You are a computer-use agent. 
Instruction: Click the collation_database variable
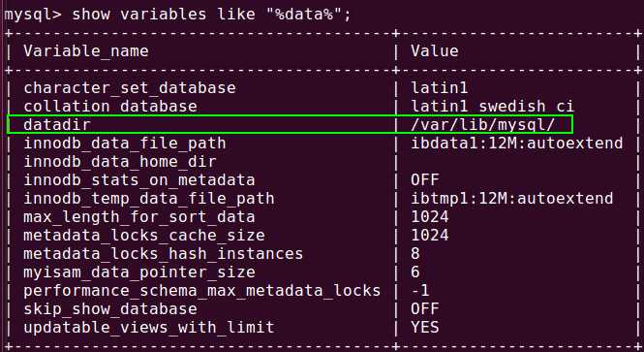coord(110,107)
